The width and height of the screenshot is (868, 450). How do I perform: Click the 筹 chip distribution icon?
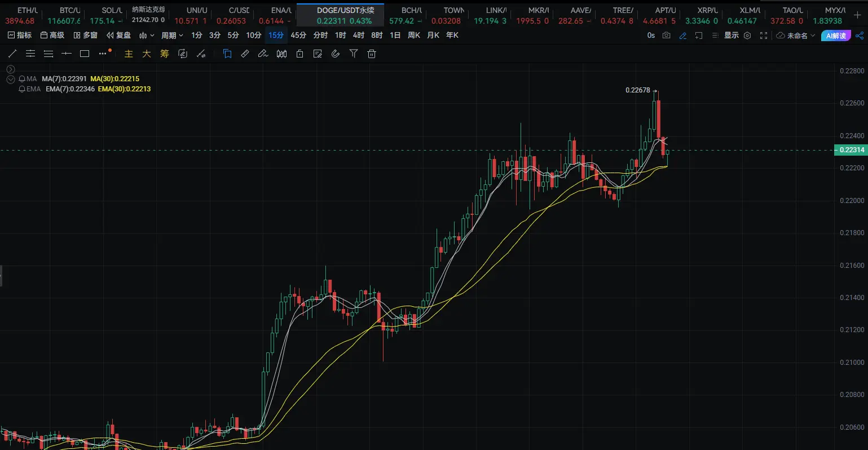click(165, 54)
